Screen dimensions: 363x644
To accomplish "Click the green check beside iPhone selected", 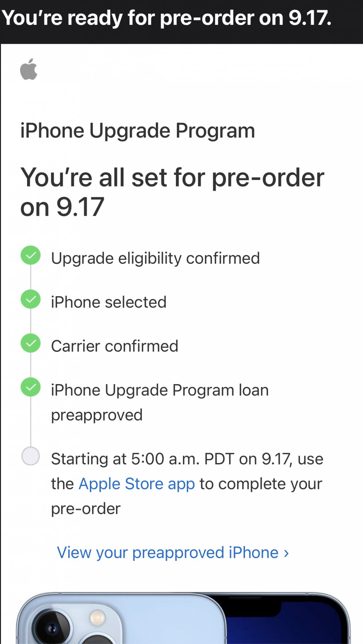I will click(31, 299).
